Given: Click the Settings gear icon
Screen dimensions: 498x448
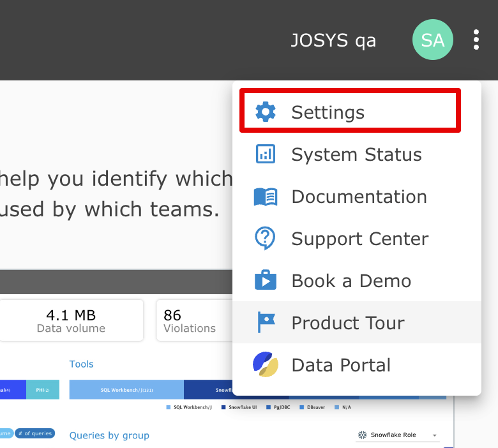Looking at the screenshot, I should (x=266, y=112).
